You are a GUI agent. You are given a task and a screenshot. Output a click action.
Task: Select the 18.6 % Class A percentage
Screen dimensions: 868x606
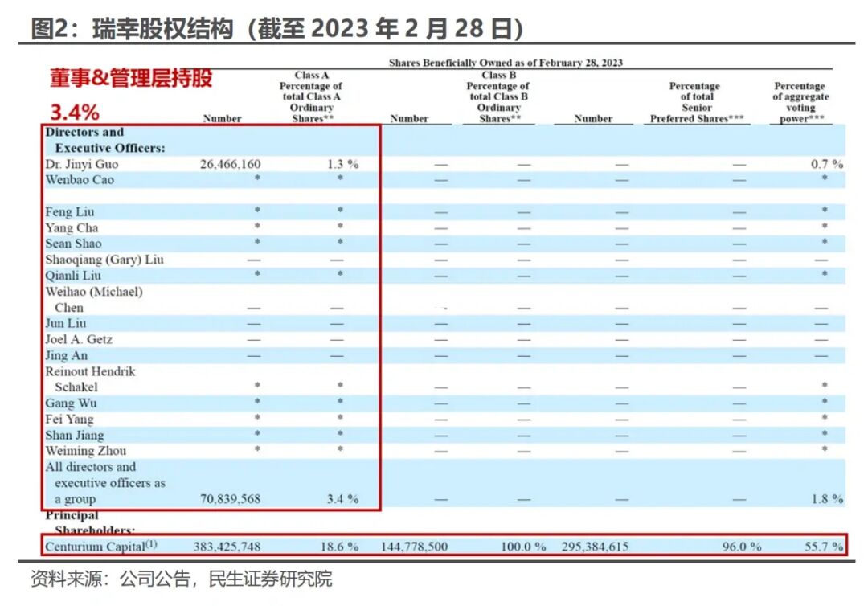(x=339, y=547)
